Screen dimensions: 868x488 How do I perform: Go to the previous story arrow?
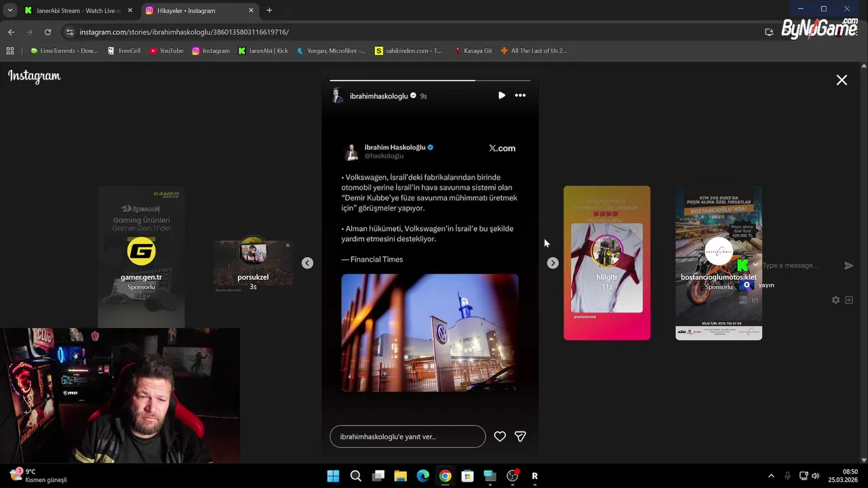(307, 263)
